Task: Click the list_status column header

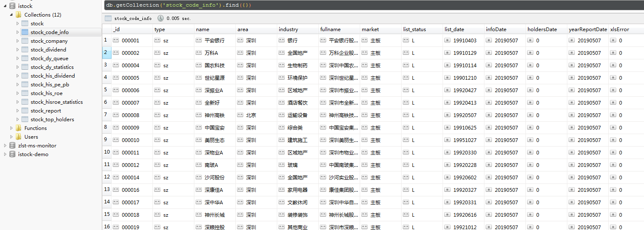Action: 422,29
